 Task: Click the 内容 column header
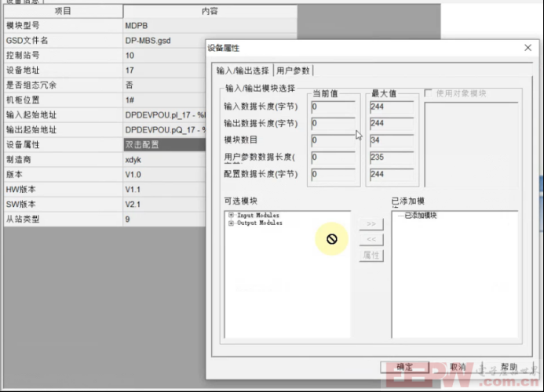[x=210, y=11]
